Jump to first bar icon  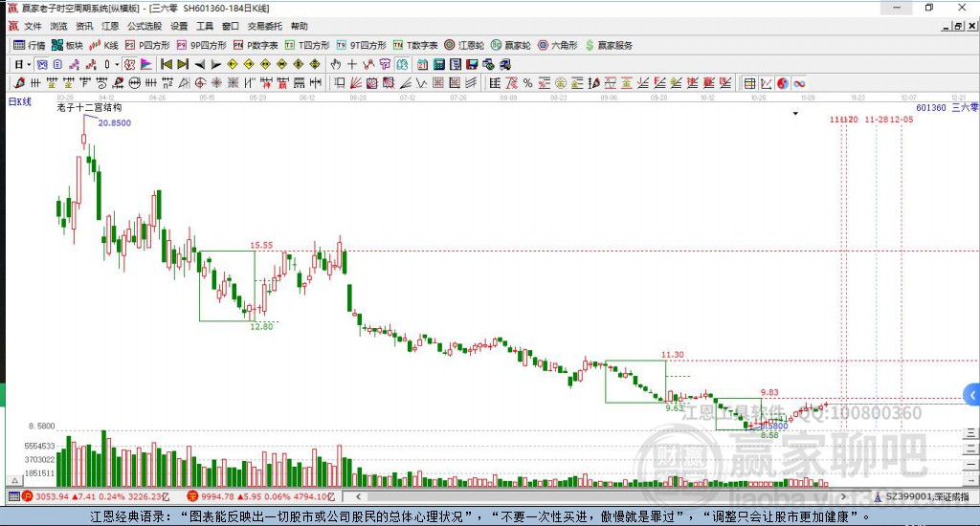click(167, 64)
